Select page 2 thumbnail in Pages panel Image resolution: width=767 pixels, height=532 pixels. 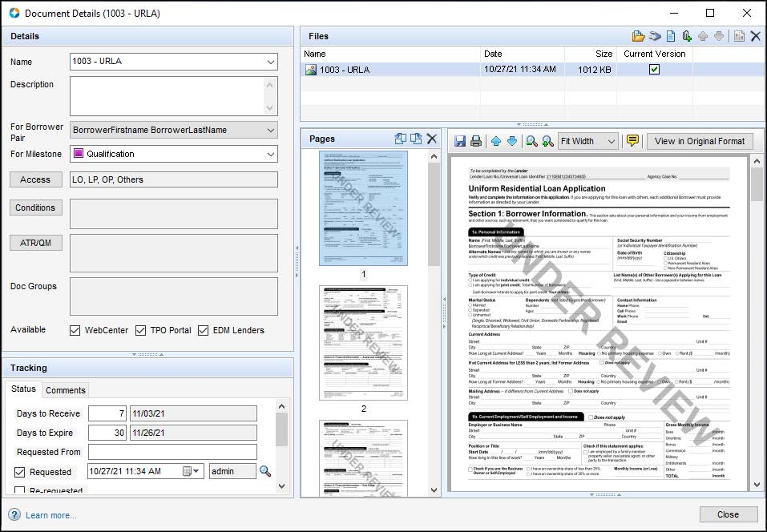(363, 342)
